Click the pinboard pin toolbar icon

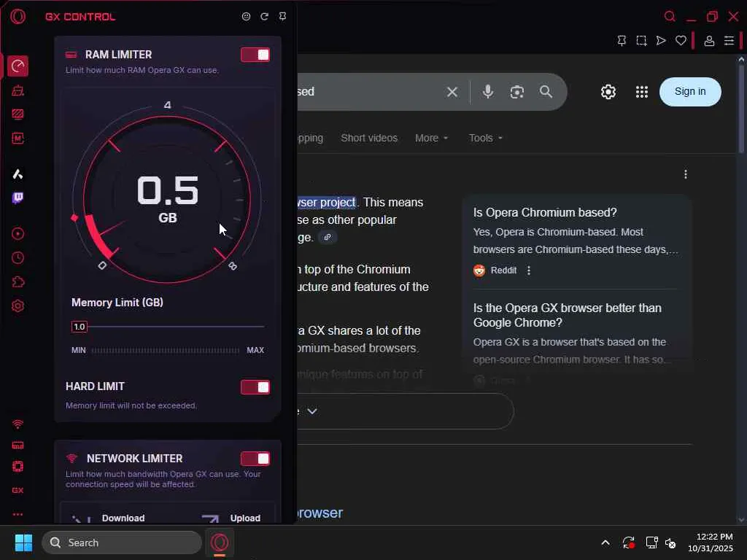click(622, 41)
